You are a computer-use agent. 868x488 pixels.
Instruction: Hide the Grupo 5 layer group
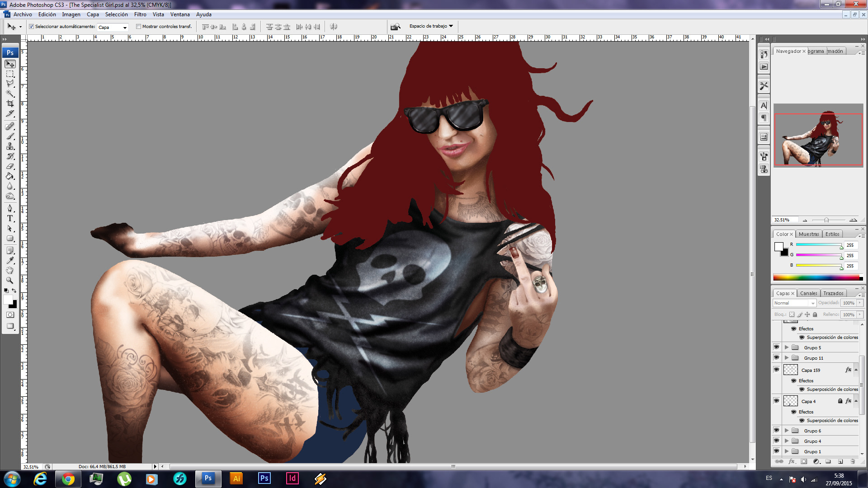[776, 347]
